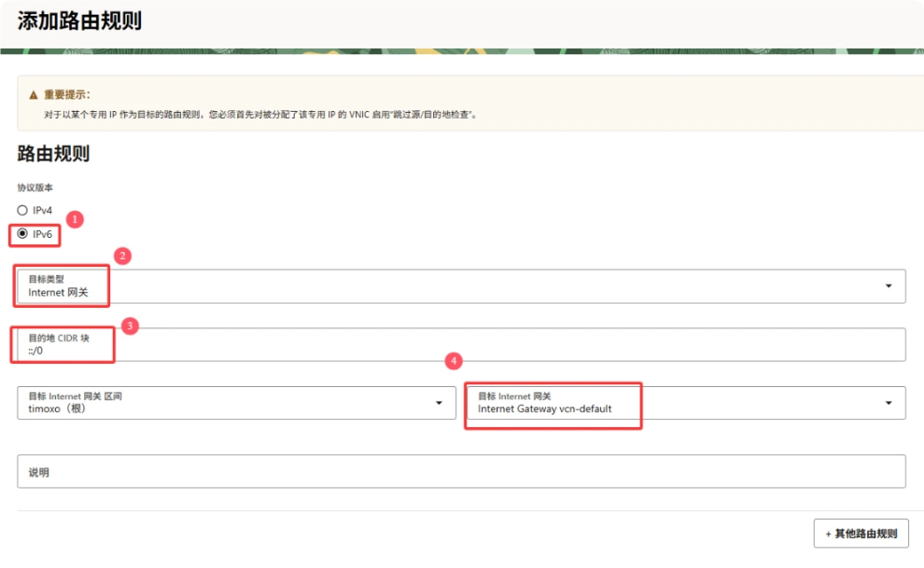The image size is (924, 568).
Task: Focus the 说明 description text field
Action: [x=461, y=472]
